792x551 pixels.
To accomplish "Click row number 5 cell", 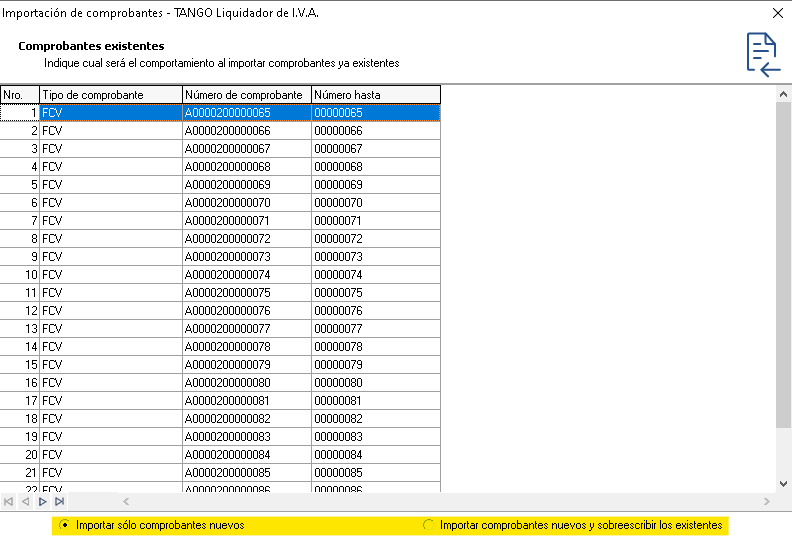I will coord(20,185).
